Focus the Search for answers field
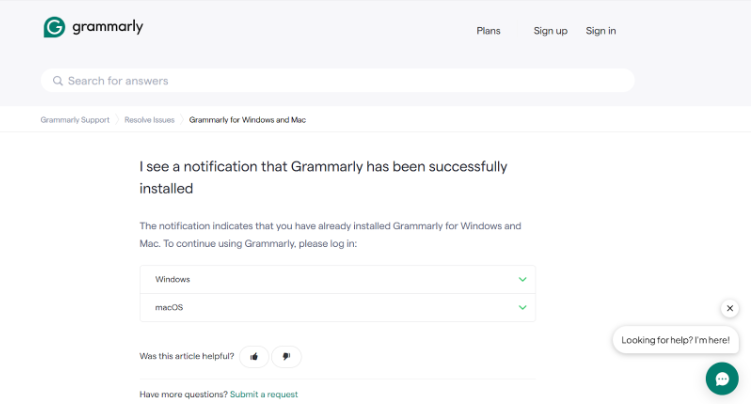This screenshot has width=752, height=420. pyautogui.click(x=338, y=81)
